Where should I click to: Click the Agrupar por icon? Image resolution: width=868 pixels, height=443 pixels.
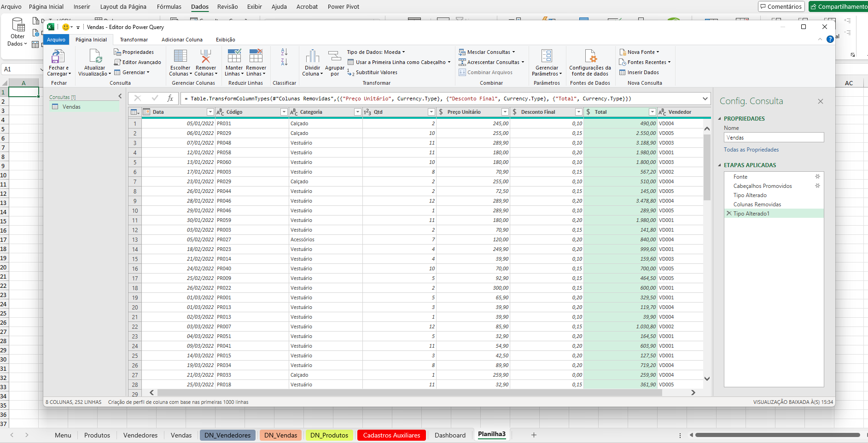[335, 56]
